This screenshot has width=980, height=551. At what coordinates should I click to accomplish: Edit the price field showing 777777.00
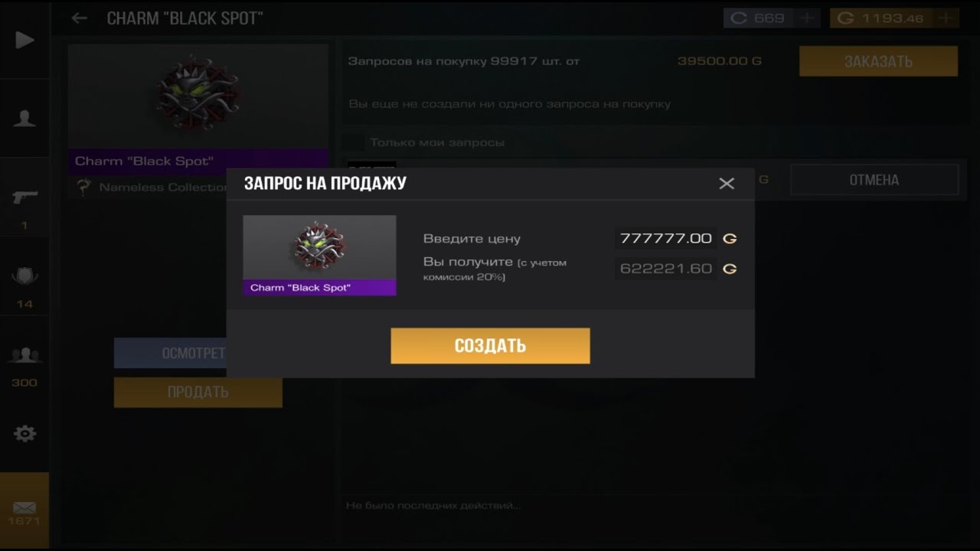click(x=666, y=239)
